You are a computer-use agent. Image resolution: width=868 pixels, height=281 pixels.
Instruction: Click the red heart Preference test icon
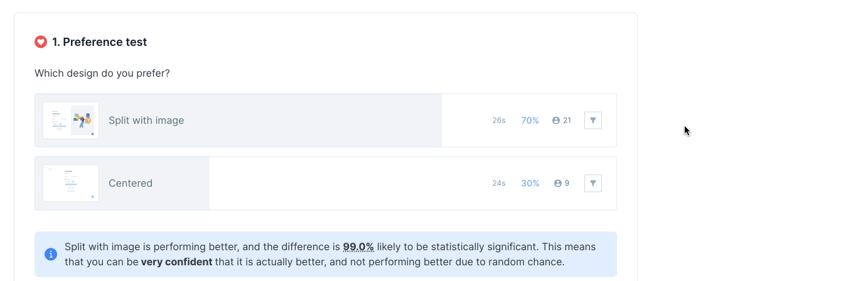41,42
